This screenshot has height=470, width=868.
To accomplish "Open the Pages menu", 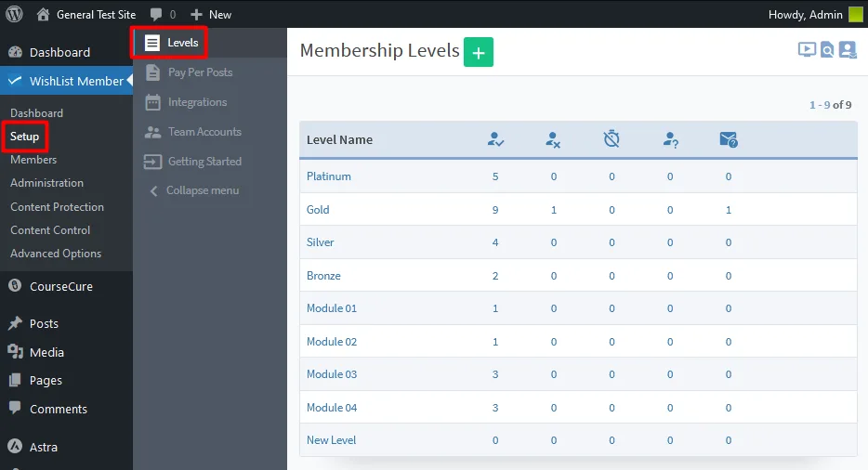I will pos(46,380).
